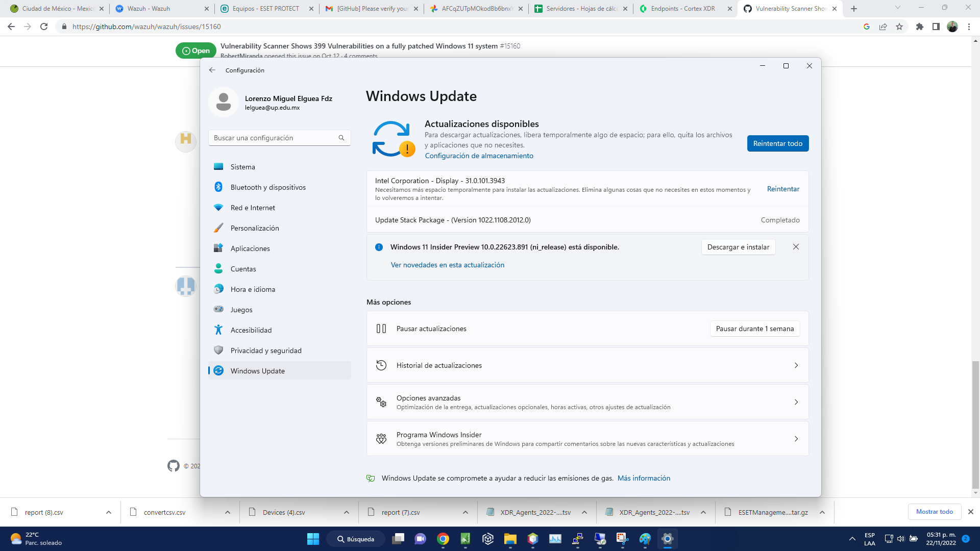Launch File Explorer from the taskbar
This screenshot has width=980, height=551.
click(x=510, y=539)
